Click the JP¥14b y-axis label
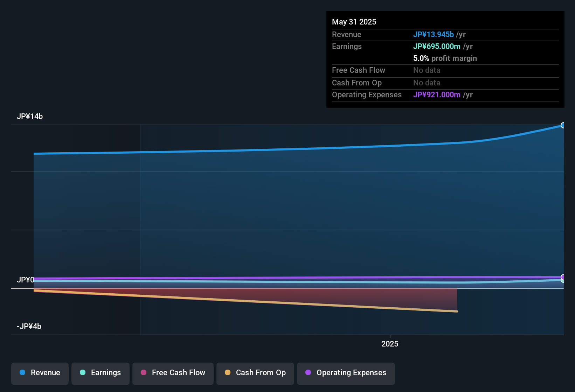 point(30,117)
